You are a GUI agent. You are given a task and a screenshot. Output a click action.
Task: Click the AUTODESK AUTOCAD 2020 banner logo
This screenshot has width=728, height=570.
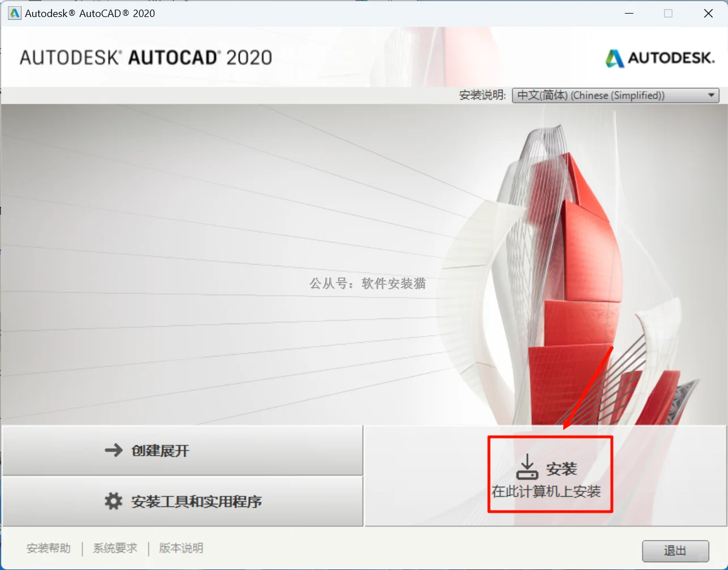(x=144, y=57)
